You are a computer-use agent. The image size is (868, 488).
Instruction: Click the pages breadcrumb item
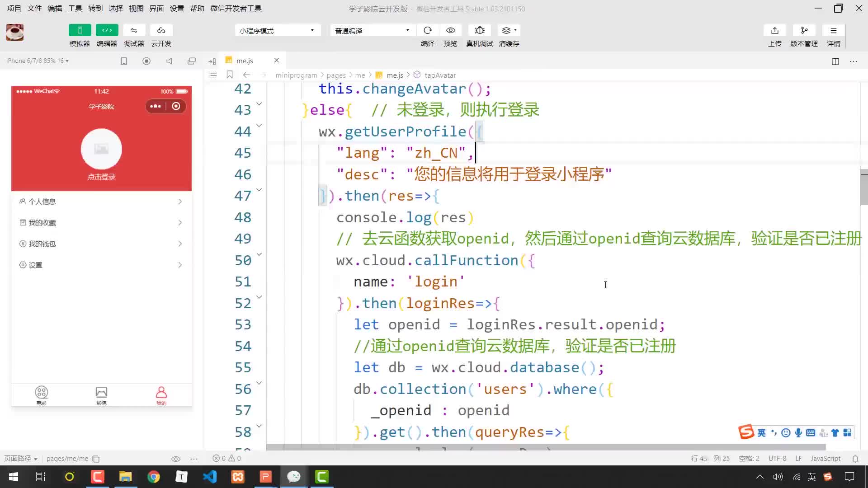click(336, 75)
